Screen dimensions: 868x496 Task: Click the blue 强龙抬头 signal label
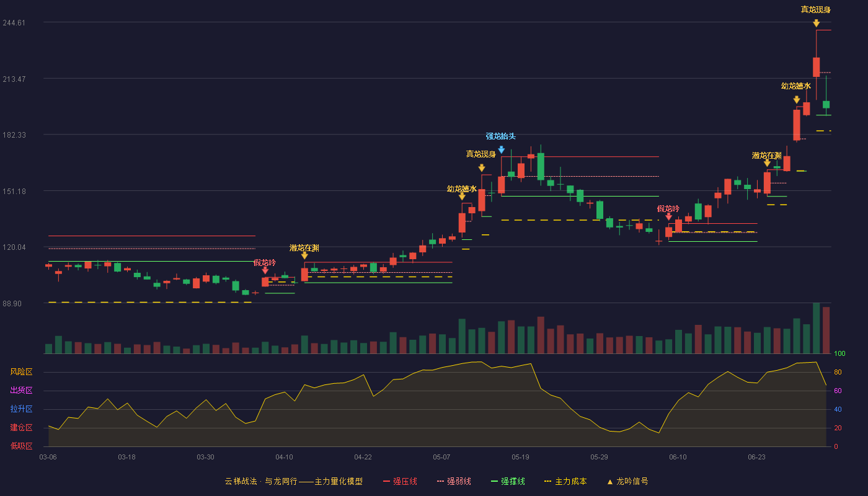pyautogui.click(x=501, y=136)
